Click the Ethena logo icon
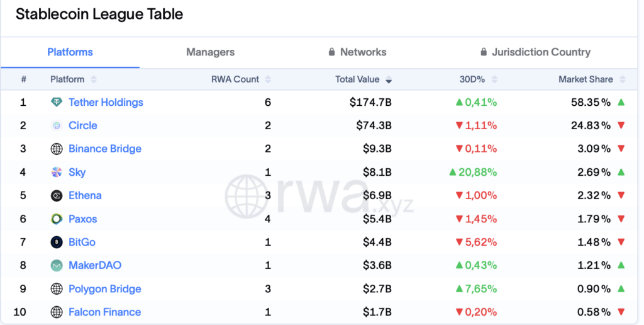This screenshot has width=644, height=325. pos(57,195)
